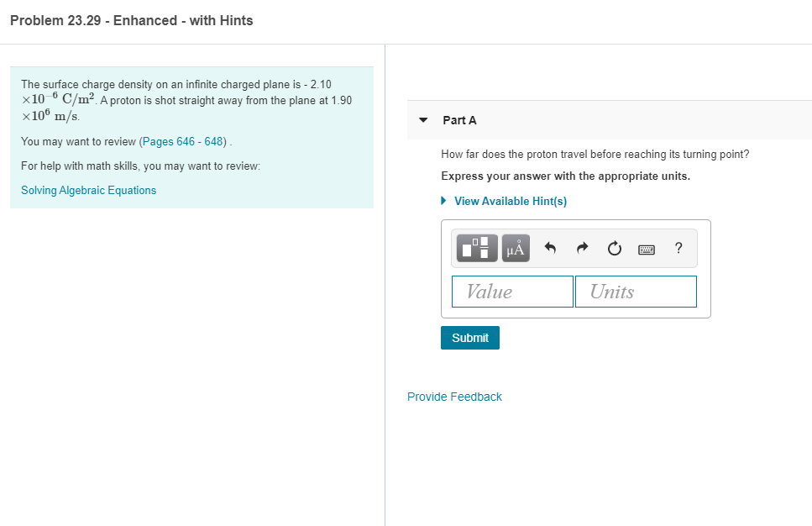Open the Provide Feedback link

(x=454, y=397)
